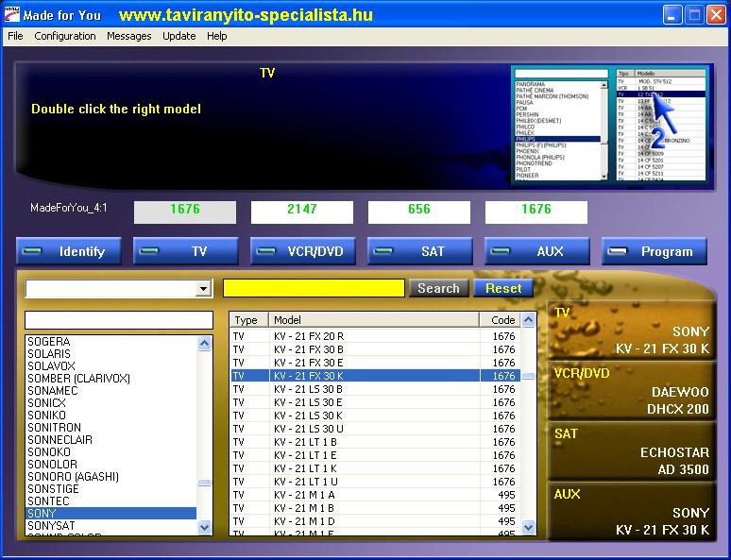Viewport: 731px width, 560px height.
Task: Select brand SOLAVOX in the list
Action: [x=110, y=366]
